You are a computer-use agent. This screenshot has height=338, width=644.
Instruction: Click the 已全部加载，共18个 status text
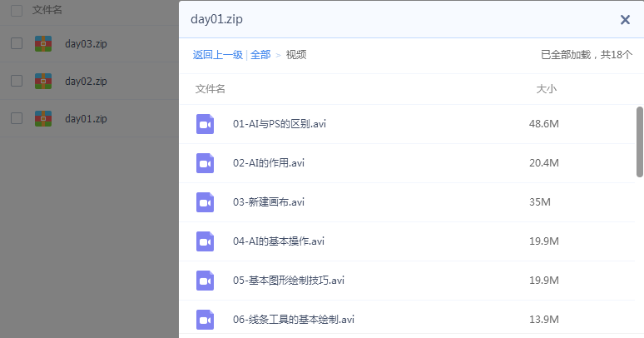[587, 55]
